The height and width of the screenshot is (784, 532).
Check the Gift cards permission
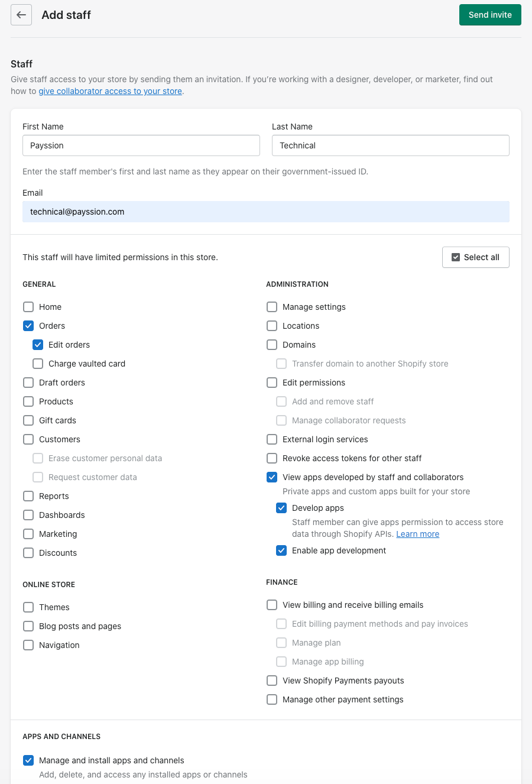[x=28, y=420]
